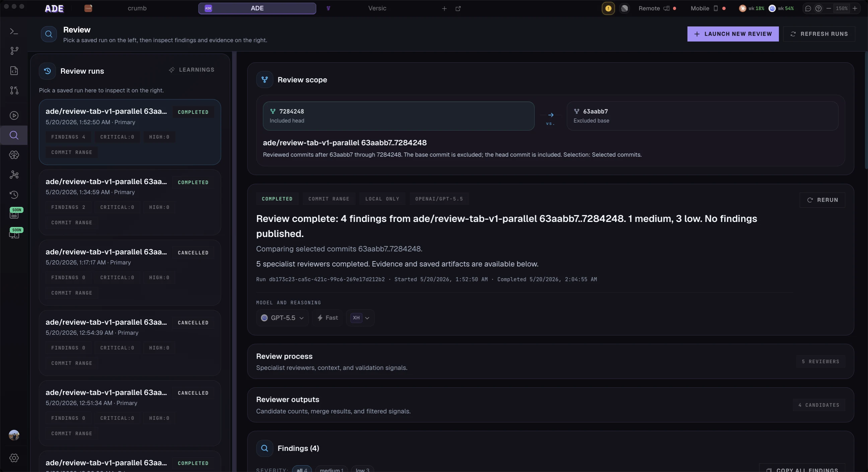Add a new tab with plus icon
868x472 pixels.
[444, 9]
